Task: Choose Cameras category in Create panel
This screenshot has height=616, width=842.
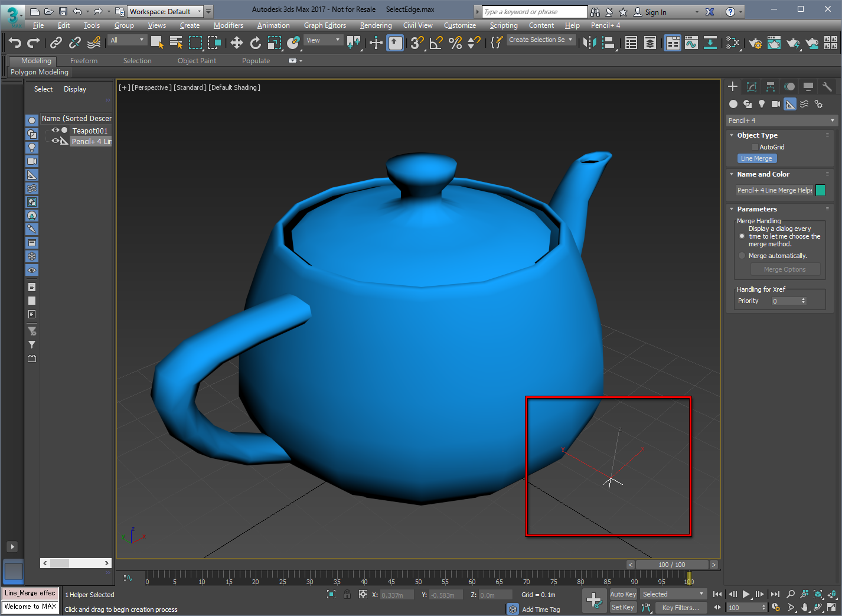Action: click(x=776, y=104)
